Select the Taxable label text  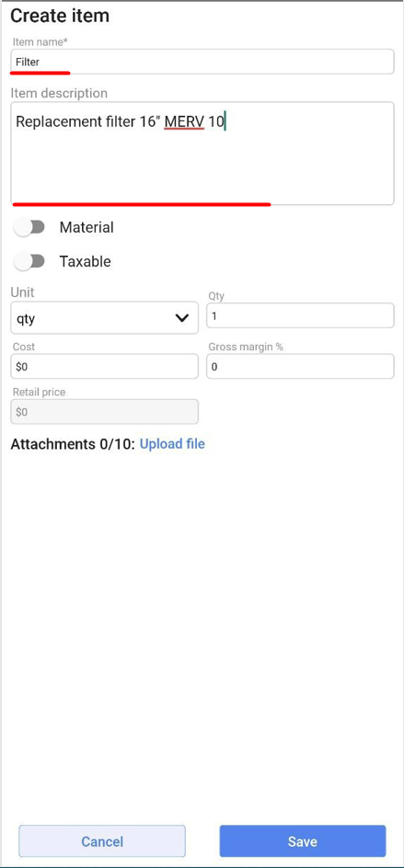(x=86, y=261)
